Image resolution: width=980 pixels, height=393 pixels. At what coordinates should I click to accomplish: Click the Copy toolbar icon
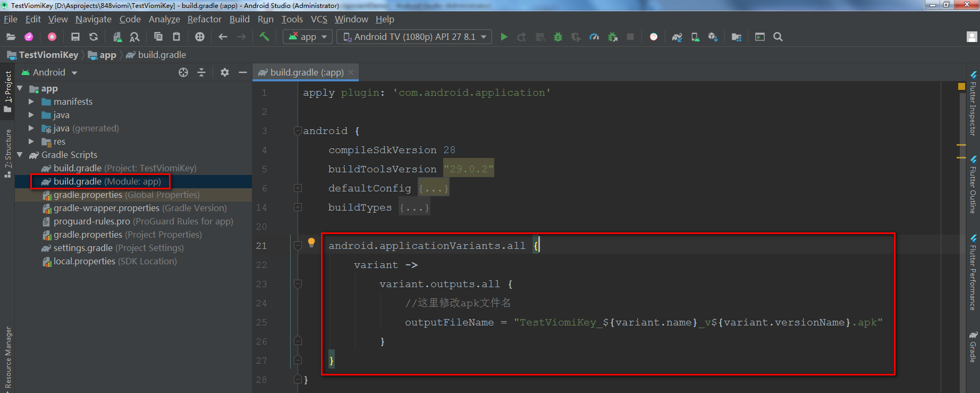click(x=158, y=37)
